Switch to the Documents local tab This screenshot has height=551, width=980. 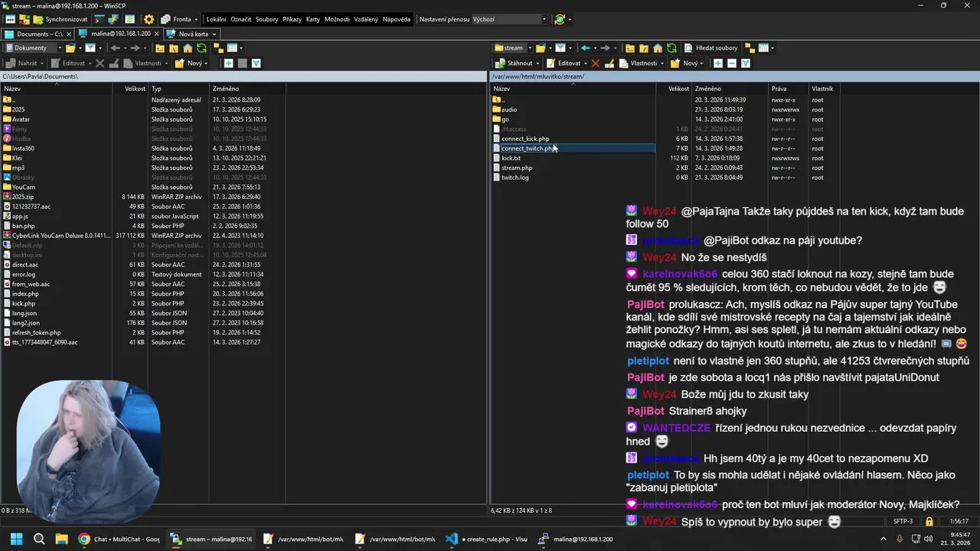click(x=38, y=34)
